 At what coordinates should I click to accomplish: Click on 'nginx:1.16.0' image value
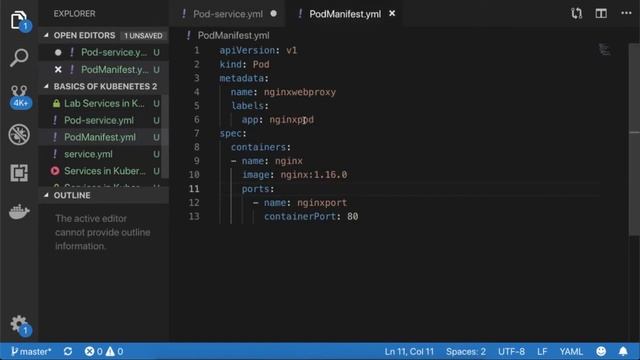pos(313,175)
